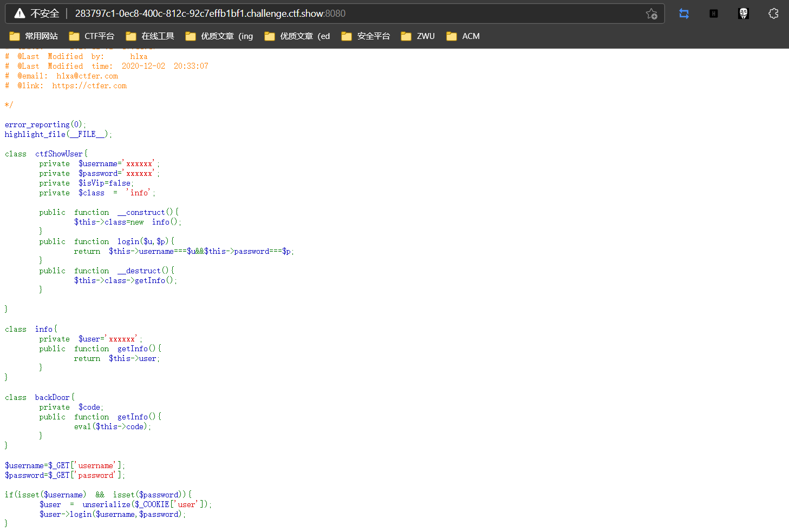789x532 pixels.
Task: Click the not-secure warning triangle icon
Action: 19,14
